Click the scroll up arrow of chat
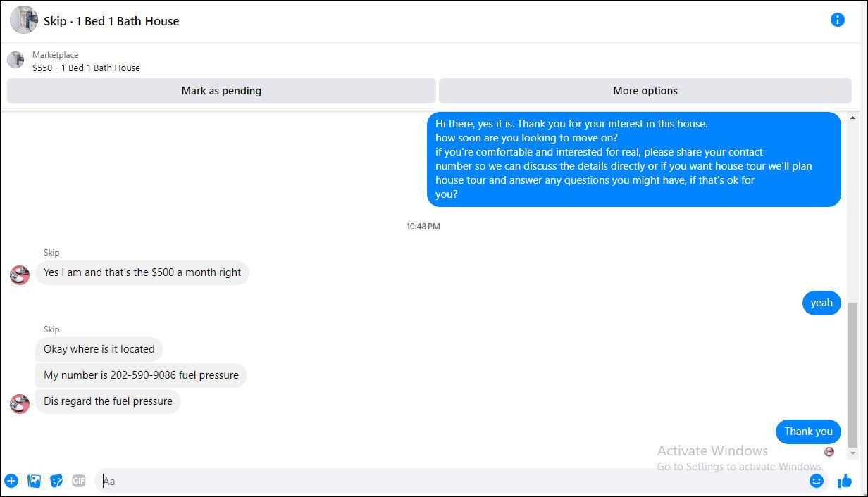Viewport: 868px width, 497px height. pyautogui.click(x=852, y=118)
